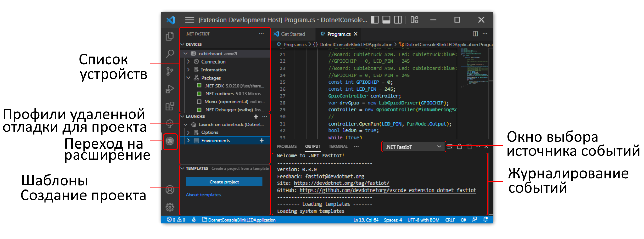This screenshot has width=644, height=239.
Task: Expand the Options node
Action: [188, 132]
